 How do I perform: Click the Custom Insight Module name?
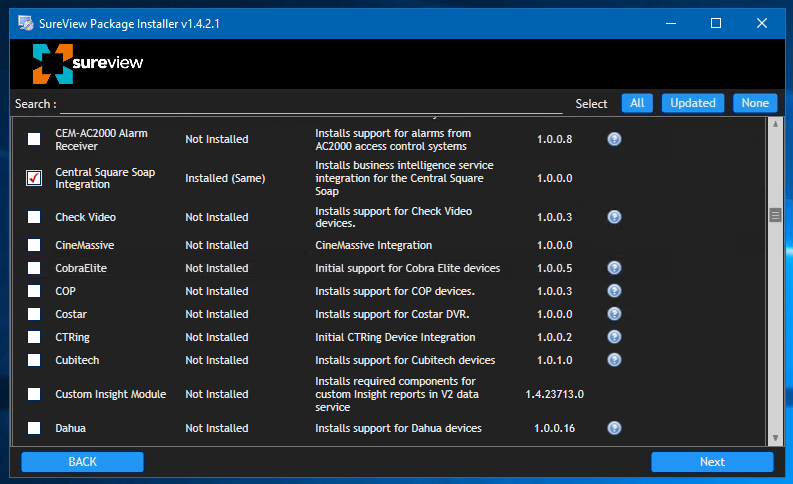click(x=111, y=394)
